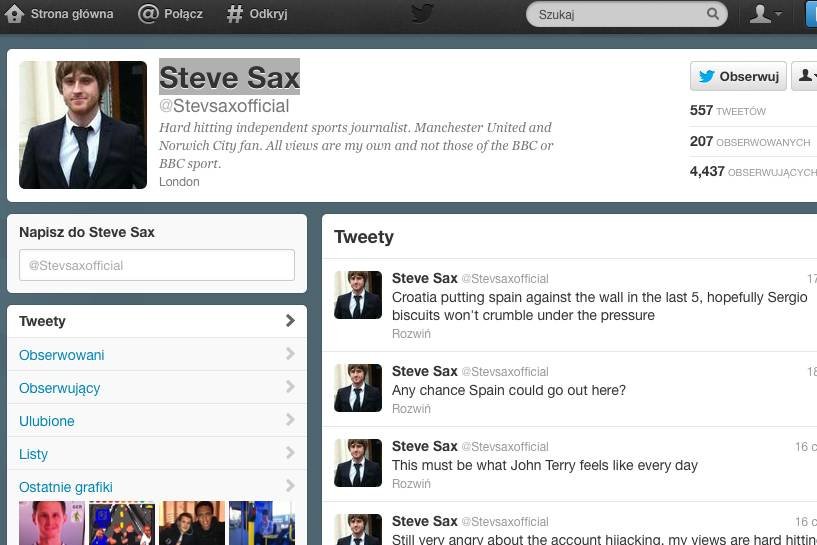Click avatar on the account hijacking tweet

pyautogui.click(x=358, y=529)
